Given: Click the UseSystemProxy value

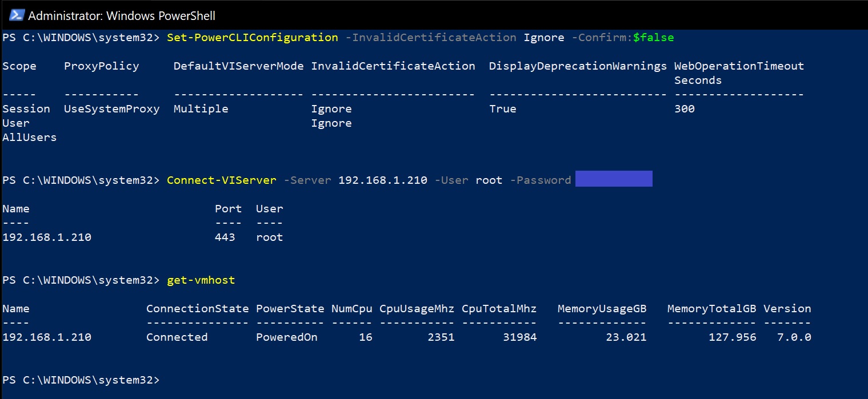Looking at the screenshot, I should pyautogui.click(x=112, y=109).
